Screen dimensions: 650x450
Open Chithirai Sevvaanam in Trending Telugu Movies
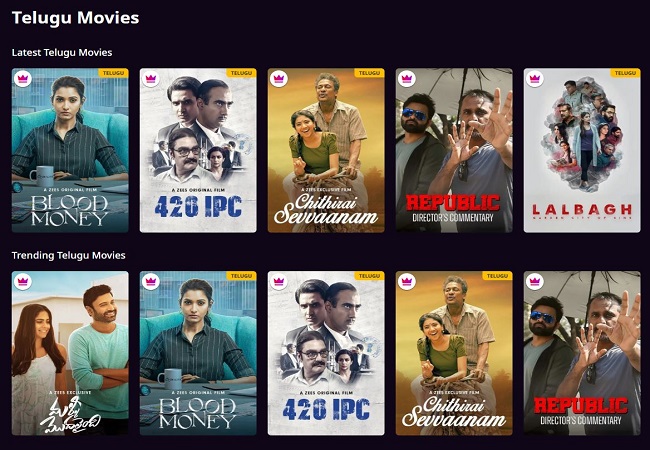pos(454,353)
